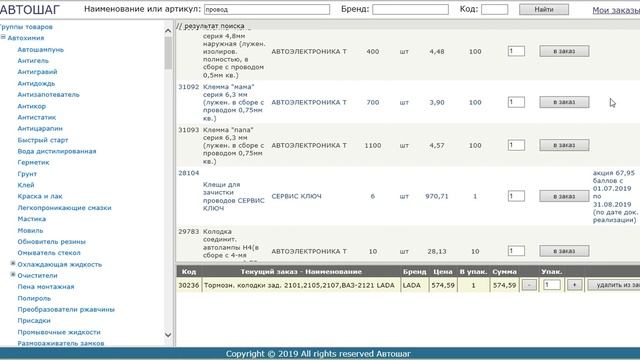Viewport: 640px width, 360px height.
Task: Open the Полироль category
Action: pyautogui.click(x=34, y=298)
